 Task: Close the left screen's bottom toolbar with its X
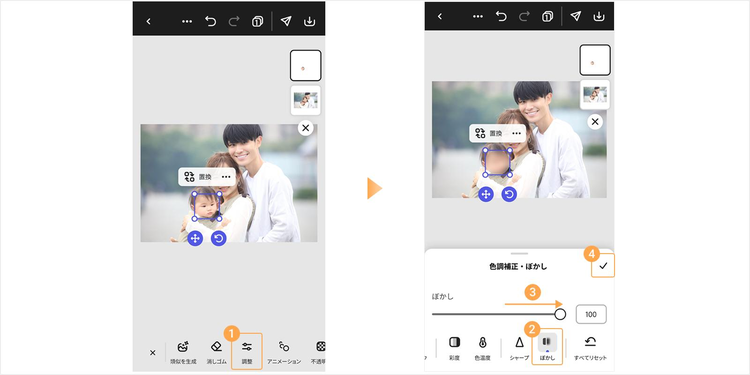[153, 353]
